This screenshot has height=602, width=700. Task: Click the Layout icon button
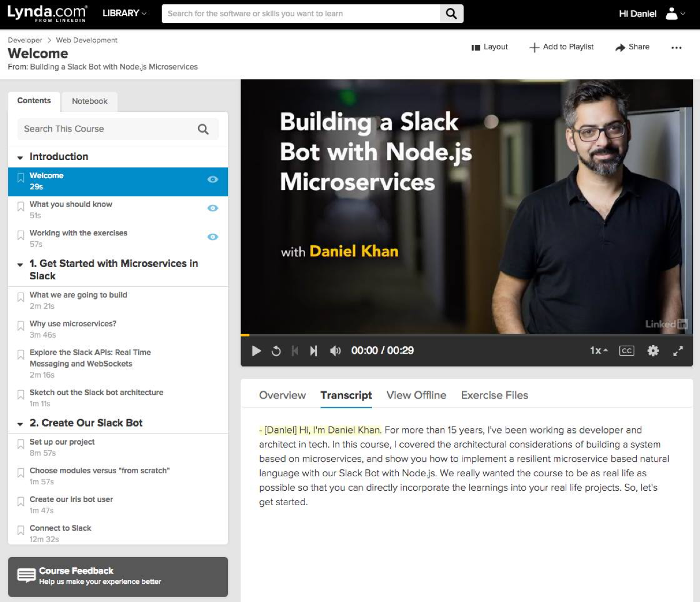[x=476, y=47]
